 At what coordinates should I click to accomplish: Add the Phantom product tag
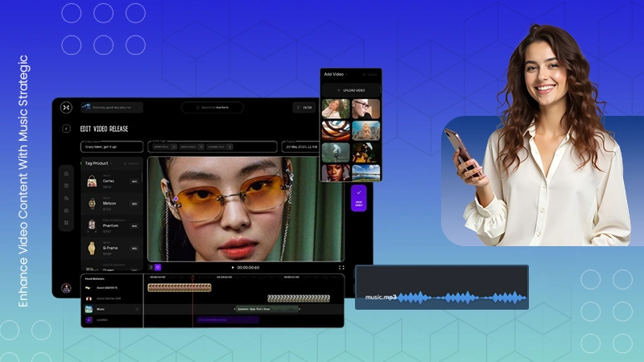tap(134, 226)
